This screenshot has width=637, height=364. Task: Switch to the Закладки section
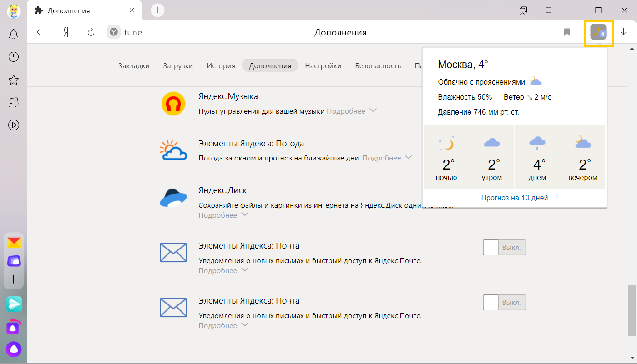[134, 65]
